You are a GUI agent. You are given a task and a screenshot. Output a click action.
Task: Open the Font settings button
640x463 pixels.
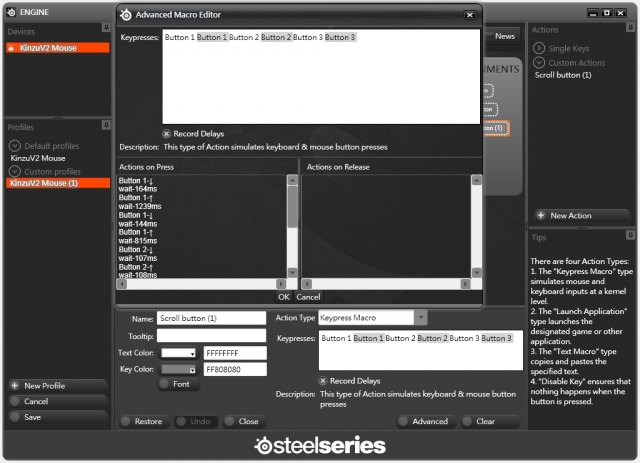(179, 384)
